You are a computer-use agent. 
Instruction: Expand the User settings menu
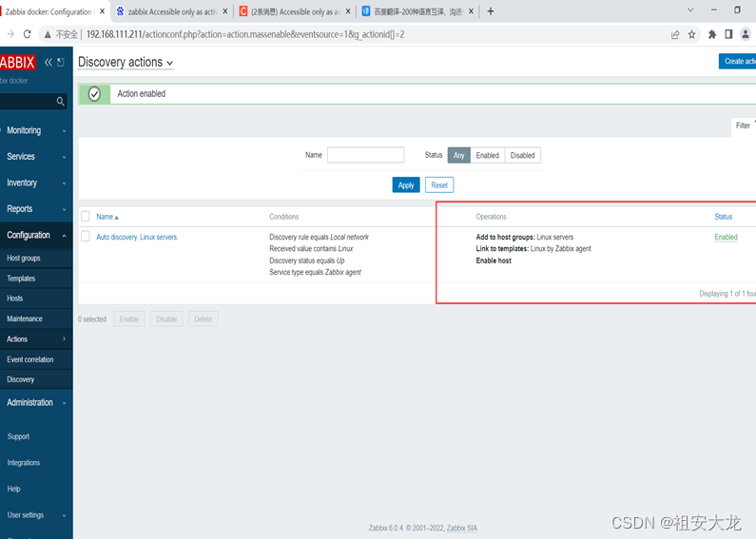(36, 515)
